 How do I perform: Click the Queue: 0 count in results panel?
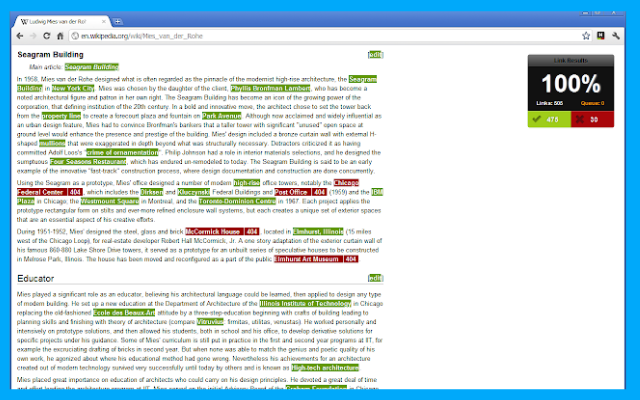point(592,103)
